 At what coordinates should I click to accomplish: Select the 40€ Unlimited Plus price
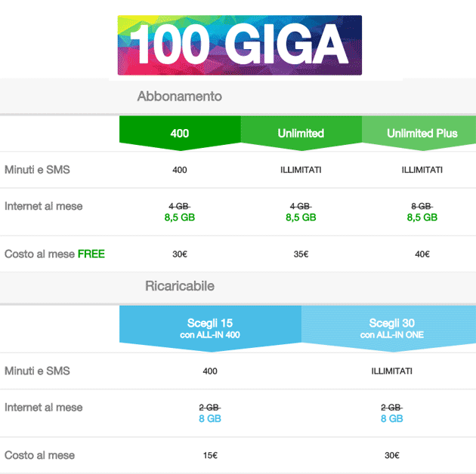pos(422,254)
